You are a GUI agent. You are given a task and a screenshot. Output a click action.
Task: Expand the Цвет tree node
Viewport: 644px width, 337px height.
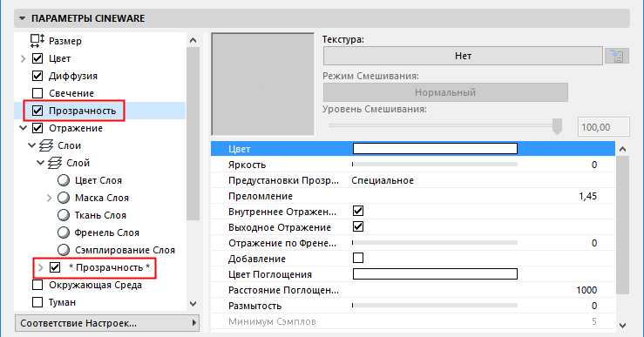tap(24, 58)
